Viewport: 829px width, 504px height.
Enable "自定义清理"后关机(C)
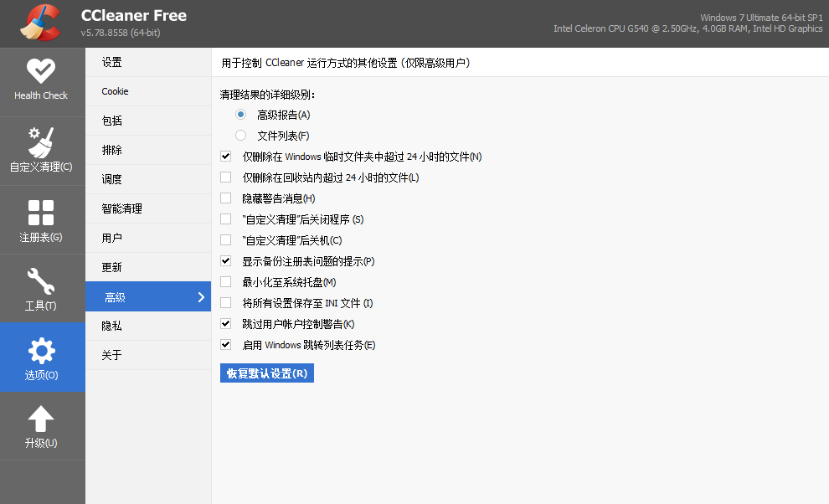click(225, 240)
